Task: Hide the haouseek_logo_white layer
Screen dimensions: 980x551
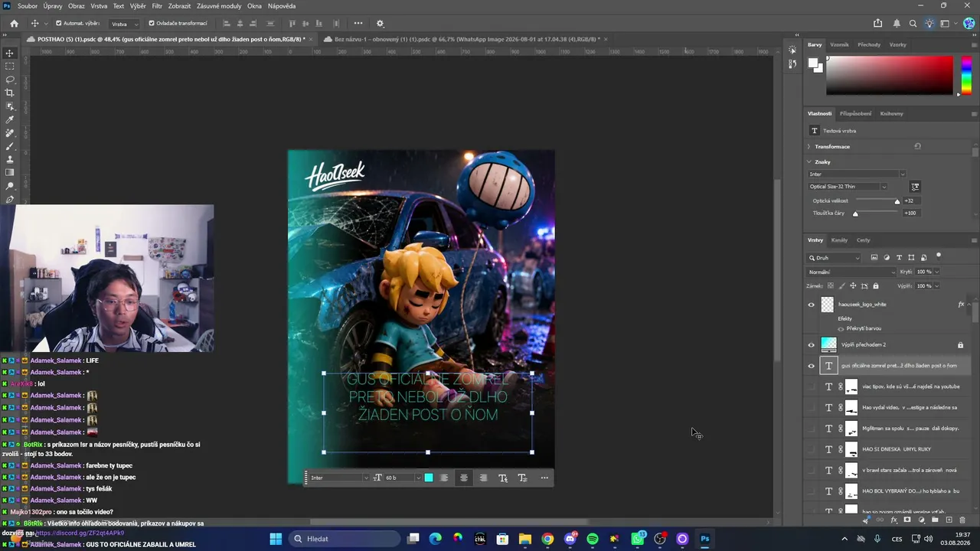Action: point(812,305)
